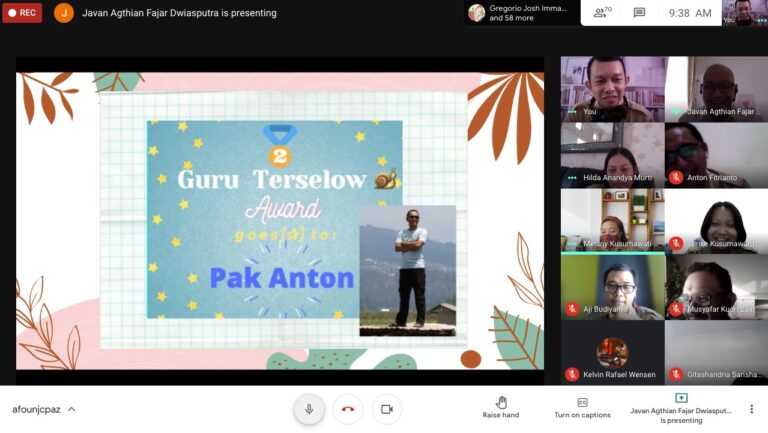
Task: Turn on captions
Action: (582, 407)
